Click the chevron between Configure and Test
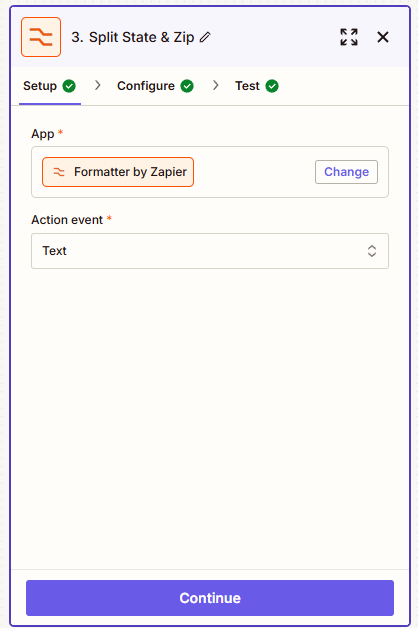Image resolution: width=418 pixels, height=628 pixels. point(216,85)
